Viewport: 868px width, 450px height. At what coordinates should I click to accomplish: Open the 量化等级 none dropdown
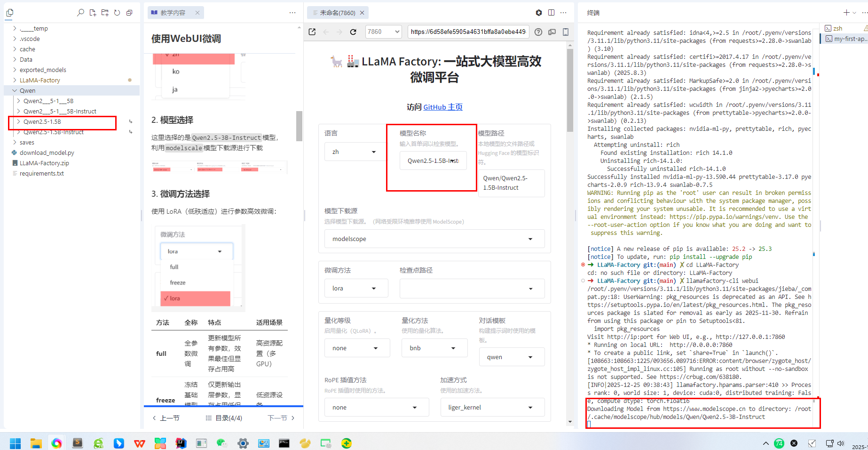point(357,348)
